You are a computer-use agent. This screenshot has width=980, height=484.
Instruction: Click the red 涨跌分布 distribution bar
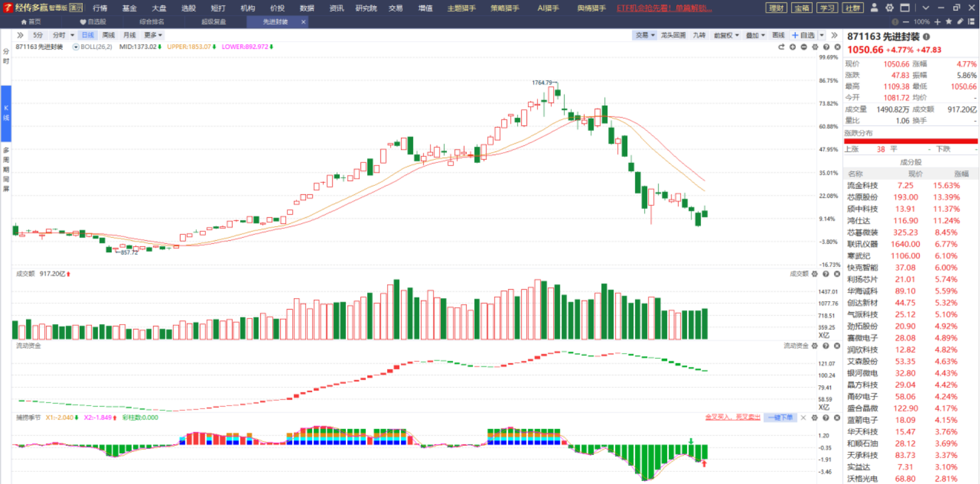point(911,141)
